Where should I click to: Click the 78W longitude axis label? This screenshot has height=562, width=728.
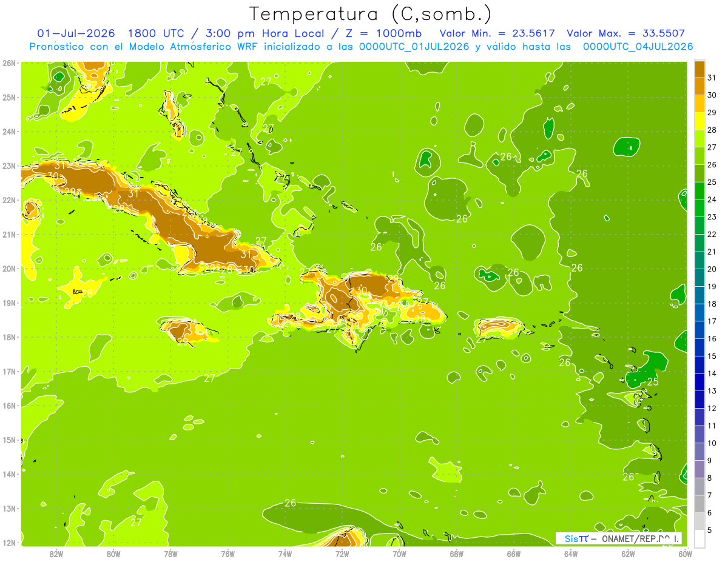pyautogui.click(x=170, y=554)
